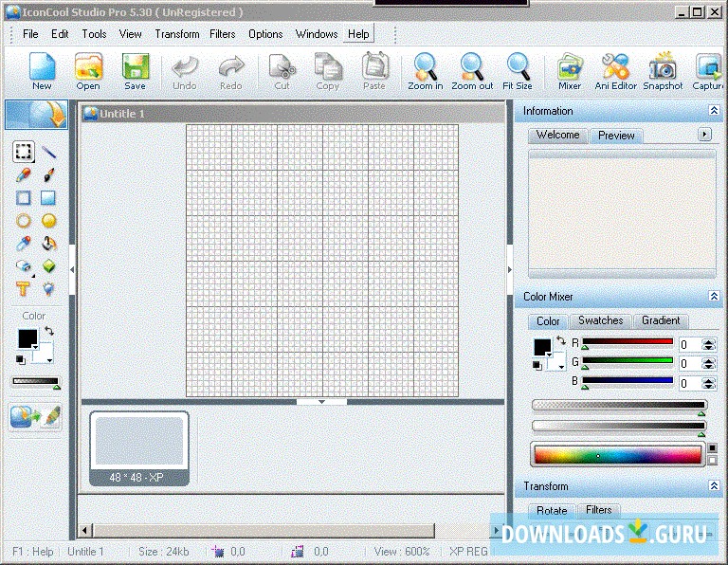Select the Color tab in Color Mixer
This screenshot has height=565, width=728.
pyautogui.click(x=548, y=321)
